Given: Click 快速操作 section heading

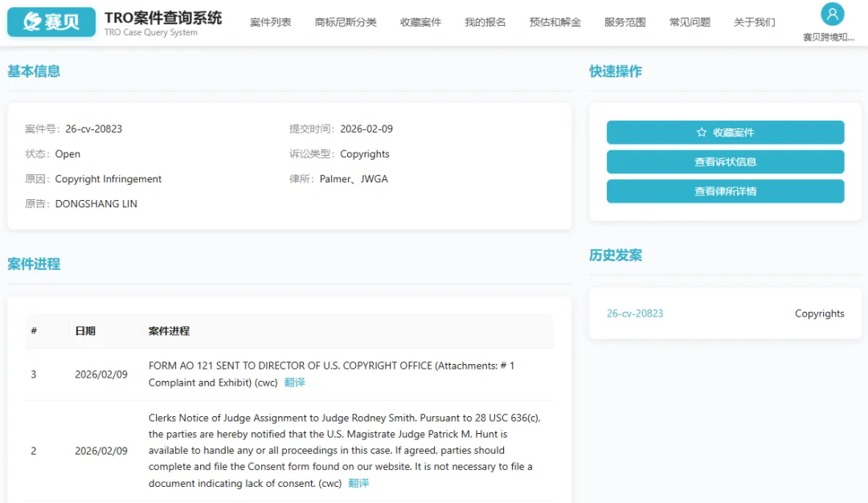Looking at the screenshot, I should (616, 72).
